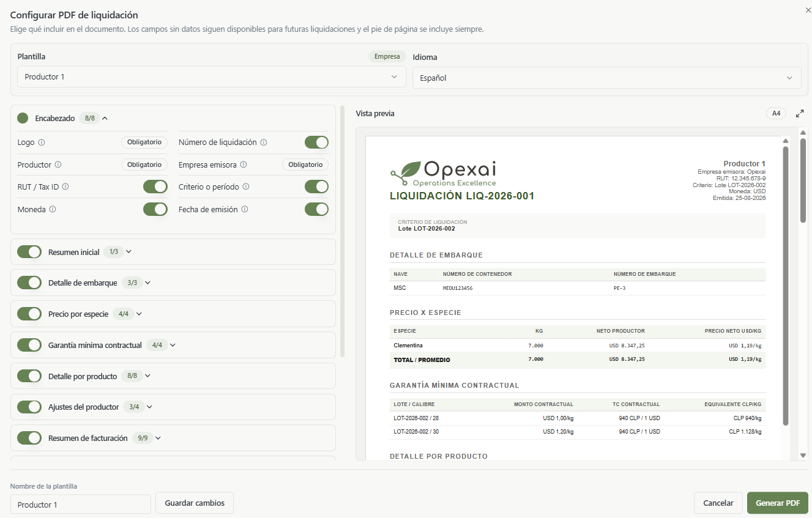Toggle the Ajustes del productor section

click(29, 407)
